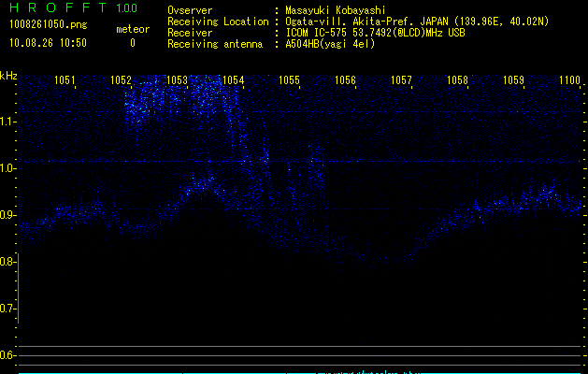
Task: Click the date stamp 10.08.26 10:50
Action: (48, 43)
